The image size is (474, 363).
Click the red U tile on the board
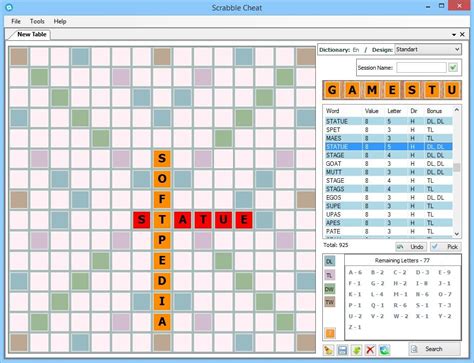pos(223,220)
